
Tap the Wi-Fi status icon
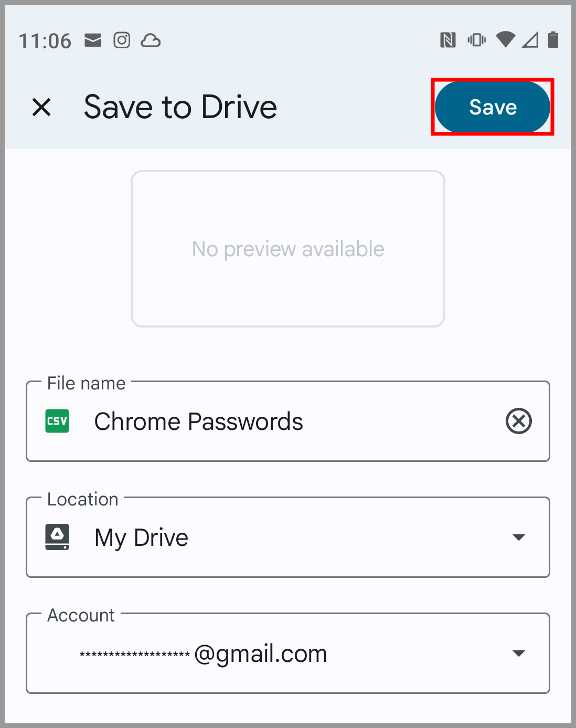(x=505, y=39)
